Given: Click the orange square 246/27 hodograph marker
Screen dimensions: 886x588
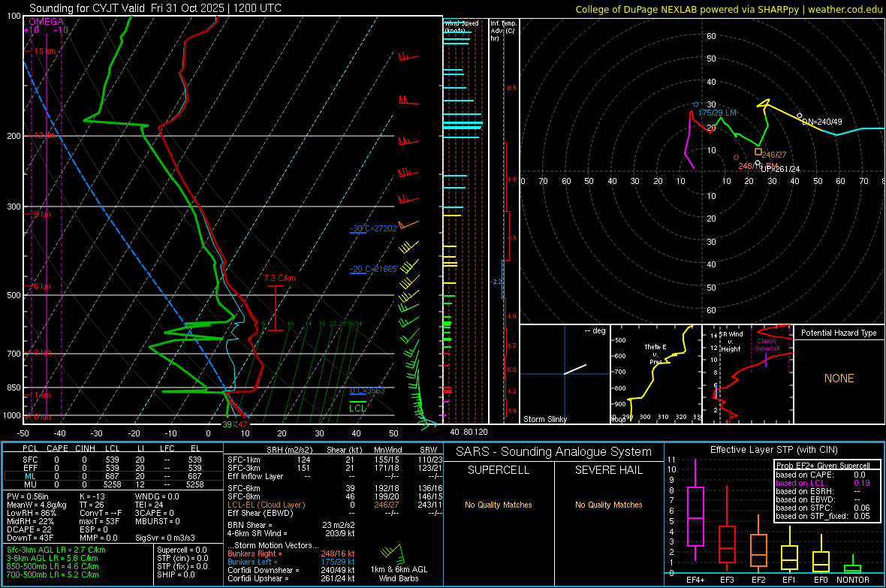Looking at the screenshot, I should 758,152.
